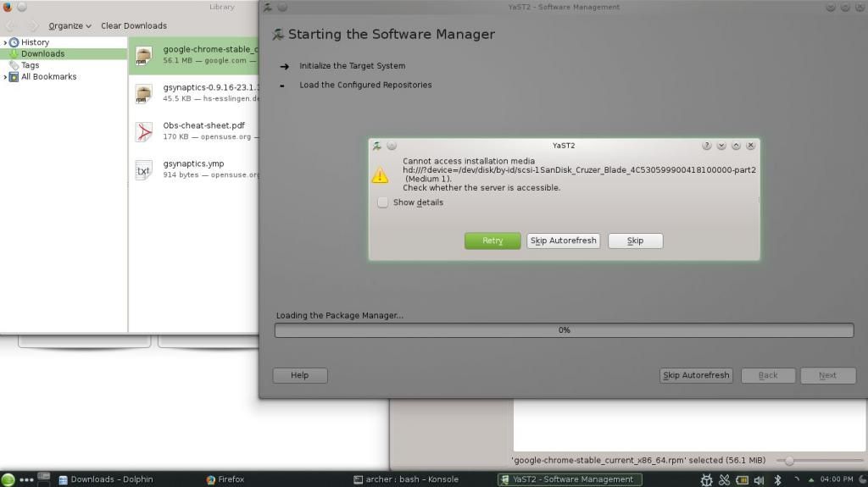
Task: Switch to archer : bash - Konsole taskbar entry
Action: pyautogui.click(x=406, y=479)
